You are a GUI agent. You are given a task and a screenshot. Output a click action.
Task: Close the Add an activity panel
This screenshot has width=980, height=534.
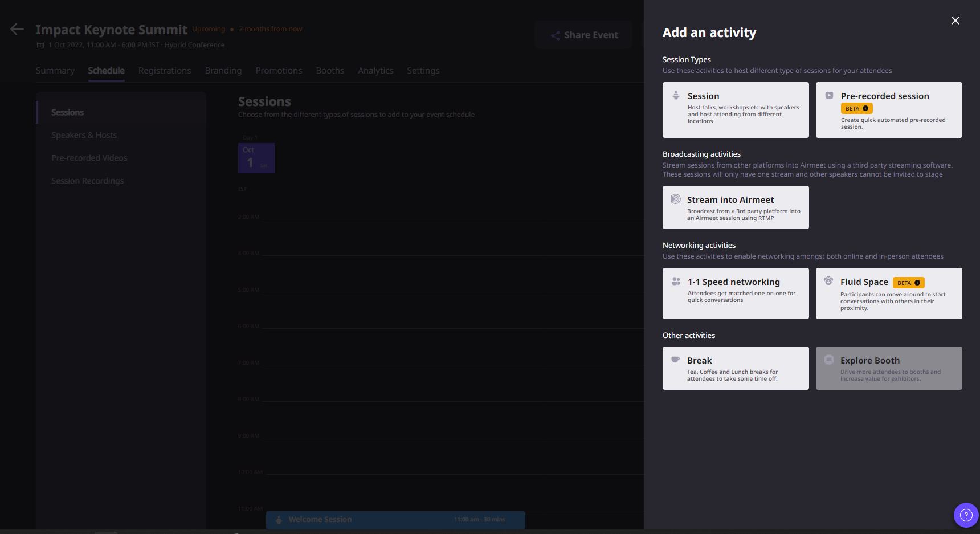click(x=955, y=21)
